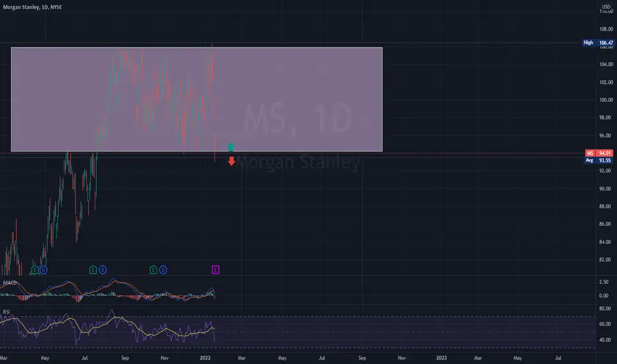This screenshot has width=617, height=364.
Task: Select the red down arrow drawing
Action: click(232, 161)
